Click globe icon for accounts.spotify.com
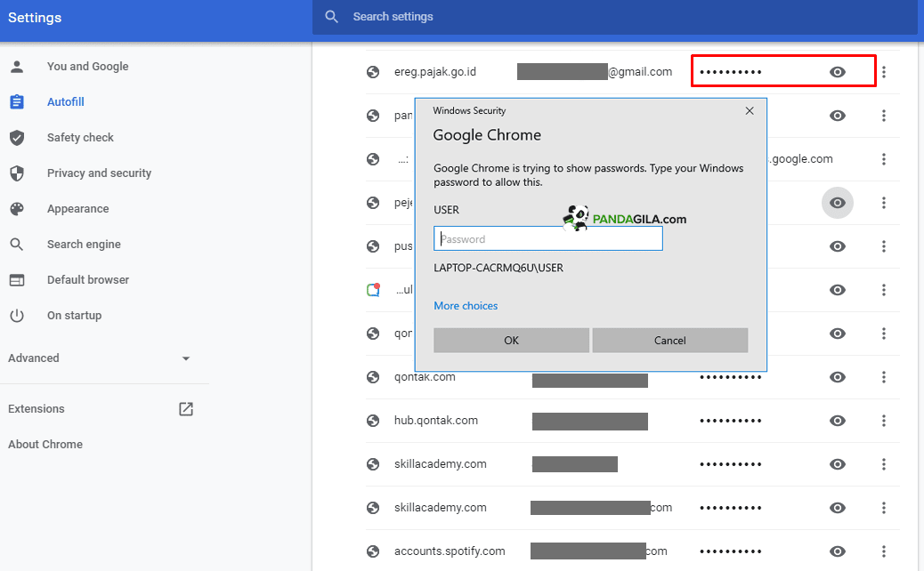Viewport: 924px width, 571px height. pyautogui.click(x=373, y=551)
